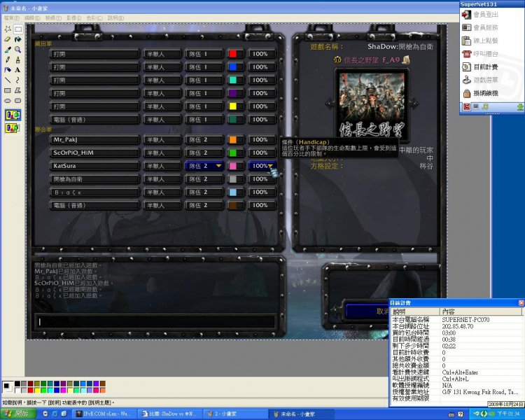Screen dimensions: 525x420
Task: Select the Eraser tool in Paint
Action: [x=8, y=39]
